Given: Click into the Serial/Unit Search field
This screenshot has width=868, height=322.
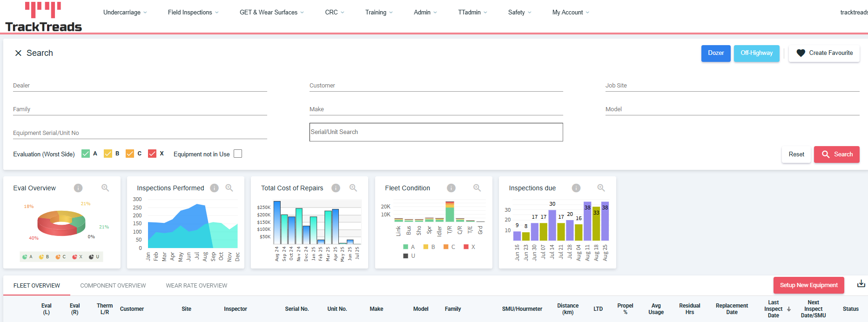Looking at the screenshot, I should [x=436, y=132].
